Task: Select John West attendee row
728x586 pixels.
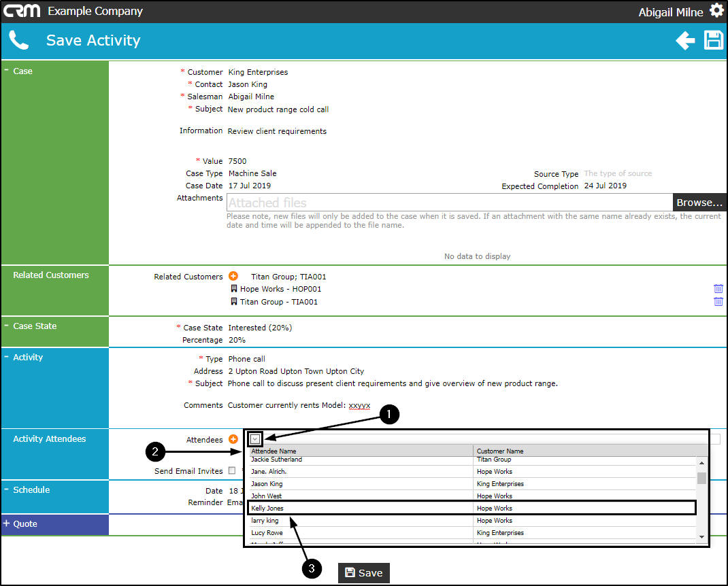Action: click(x=472, y=496)
